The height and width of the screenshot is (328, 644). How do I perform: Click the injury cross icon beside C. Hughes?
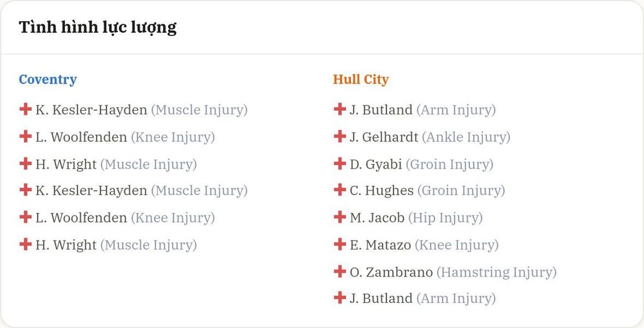click(339, 190)
